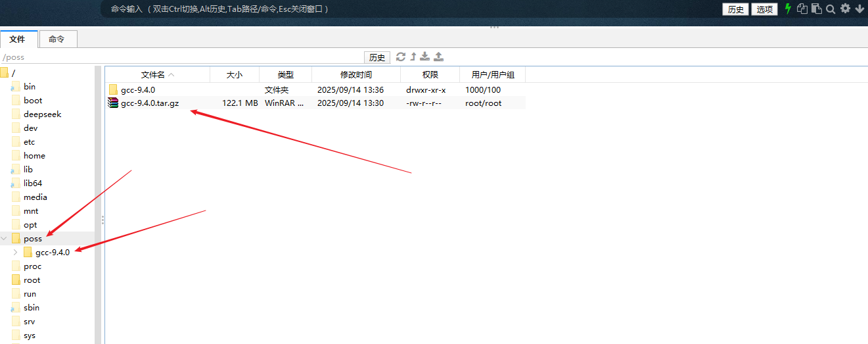Select the srv folder in tree
The height and width of the screenshot is (344, 868).
click(x=29, y=321)
